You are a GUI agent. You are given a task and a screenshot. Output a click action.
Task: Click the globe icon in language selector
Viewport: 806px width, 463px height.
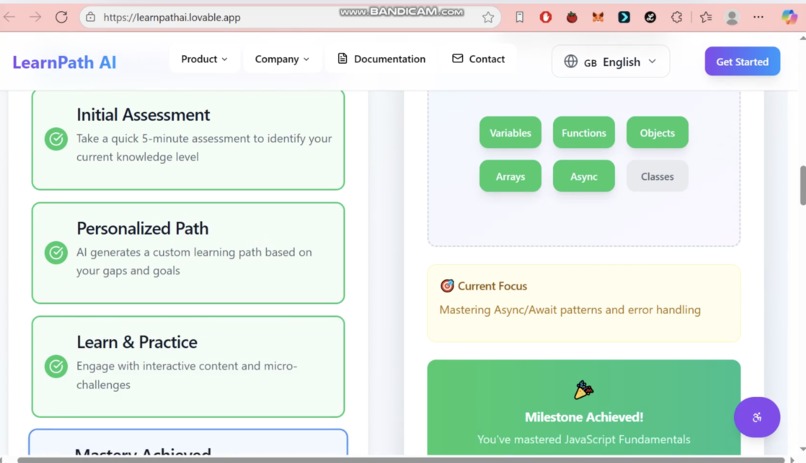(571, 61)
